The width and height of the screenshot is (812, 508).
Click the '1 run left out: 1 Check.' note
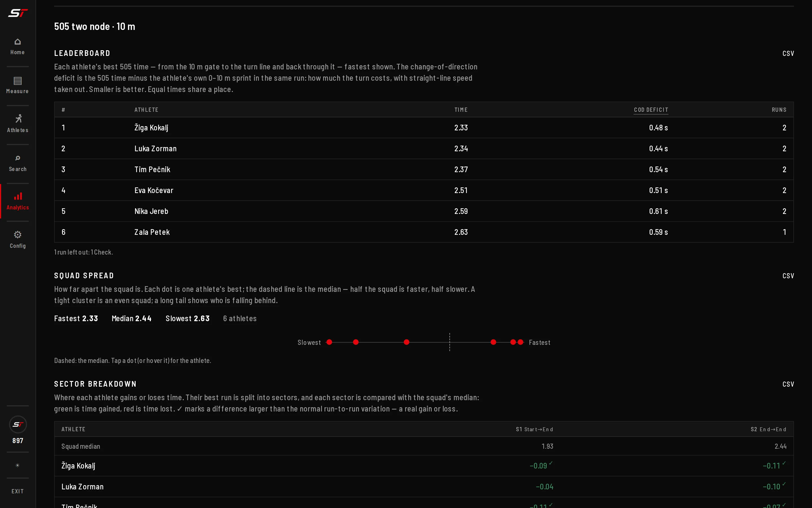point(83,252)
